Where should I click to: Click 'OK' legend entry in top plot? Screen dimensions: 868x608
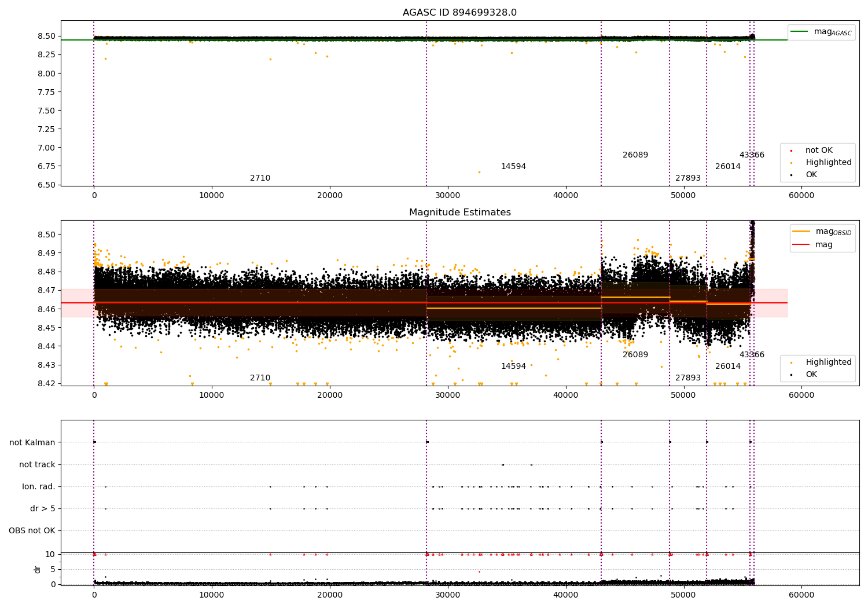[811, 175]
